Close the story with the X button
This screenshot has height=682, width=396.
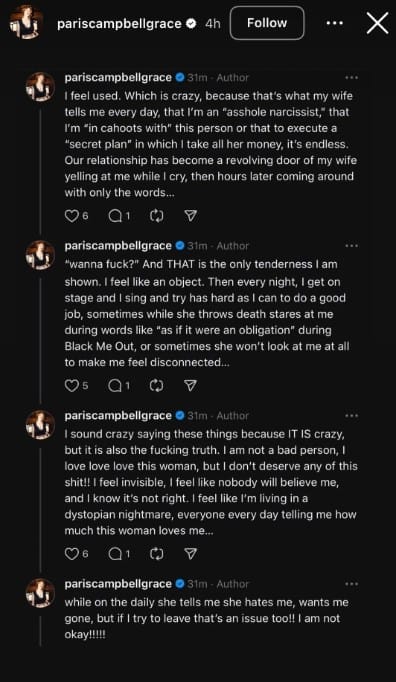(x=377, y=23)
